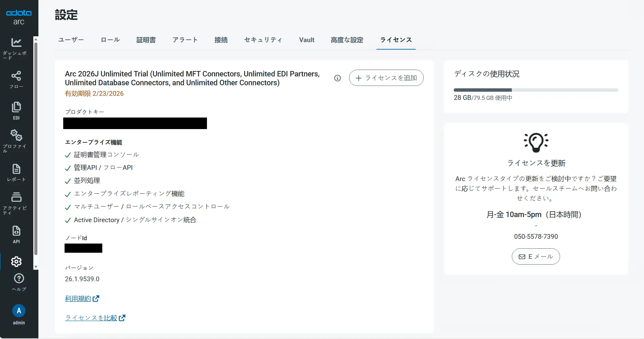Click the ノードId label

point(76,238)
